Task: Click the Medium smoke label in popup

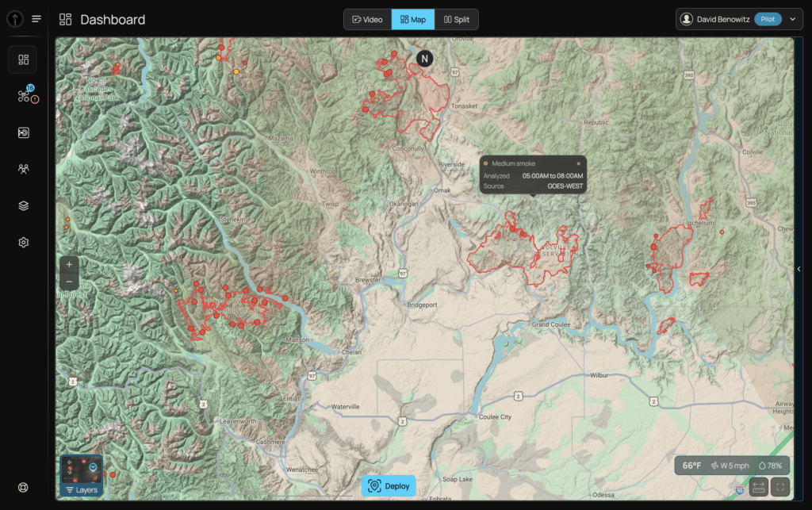Action: click(x=513, y=163)
